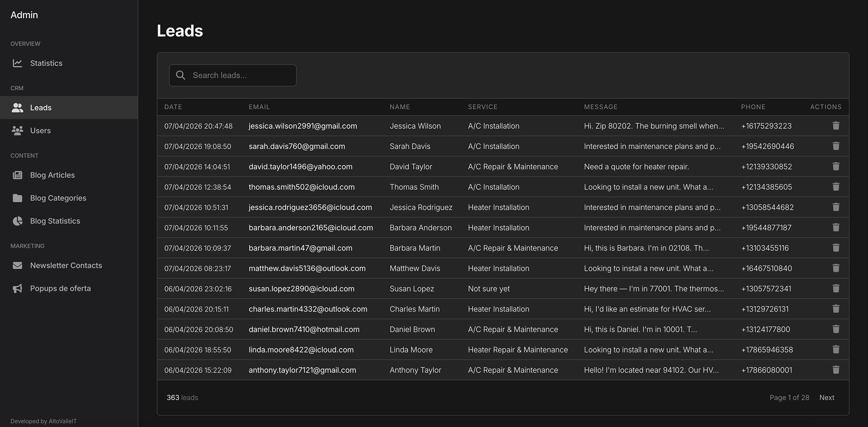868x427 pixels.
Task: Delete Jessica Wilson's lead with trash icon
Action: 836,126
